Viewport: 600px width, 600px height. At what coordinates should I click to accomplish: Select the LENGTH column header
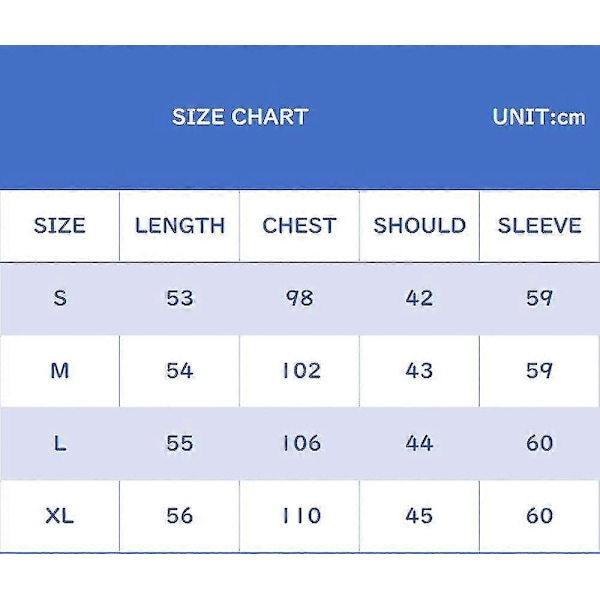coord(180,225)
